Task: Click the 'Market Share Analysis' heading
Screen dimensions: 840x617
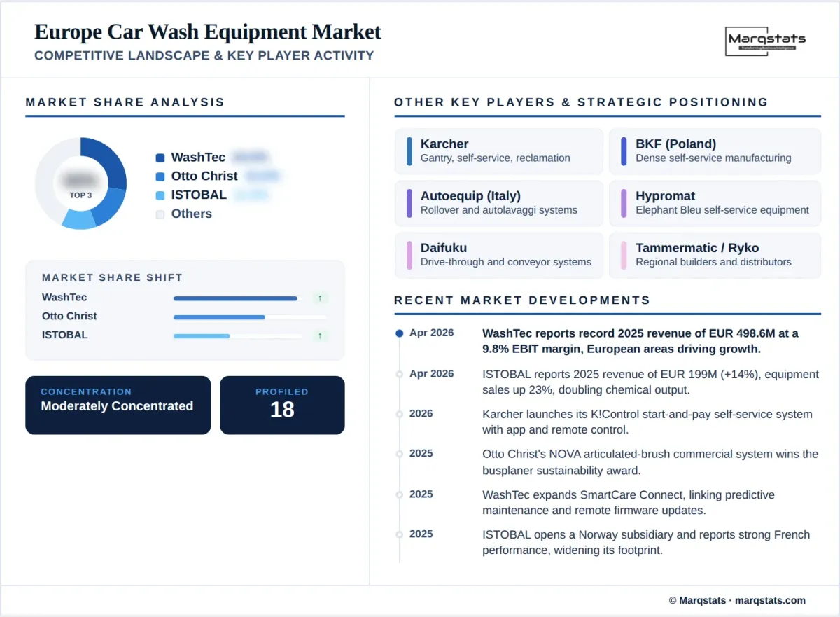Action: point(125,102)
